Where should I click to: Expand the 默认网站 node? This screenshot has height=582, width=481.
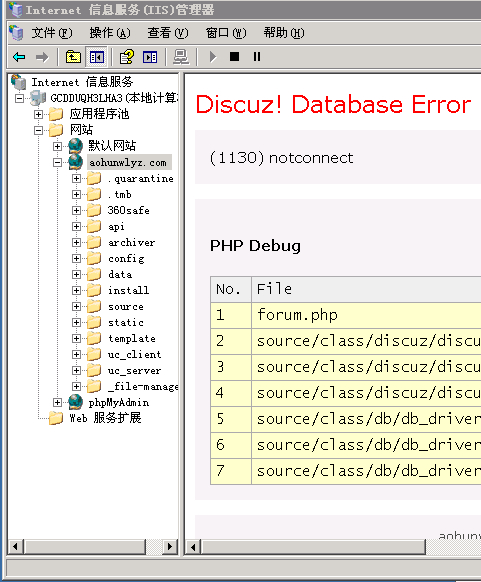pos(58,146)
